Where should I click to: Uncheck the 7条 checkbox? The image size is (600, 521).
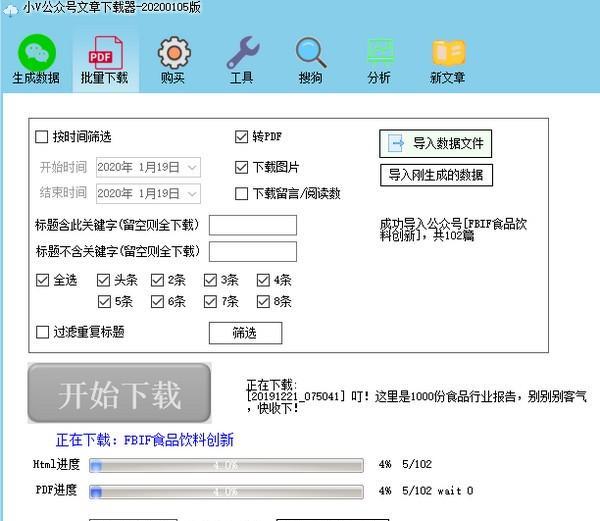coord(210,301)
